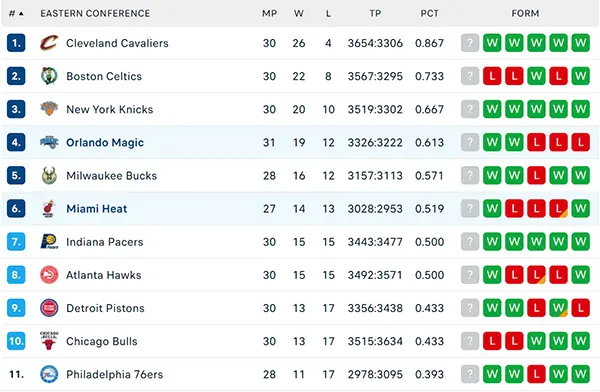Viewport: 600px width, 392px height.
Task: Click the Atlanta Hawks logo
Action: click(49, 275)
